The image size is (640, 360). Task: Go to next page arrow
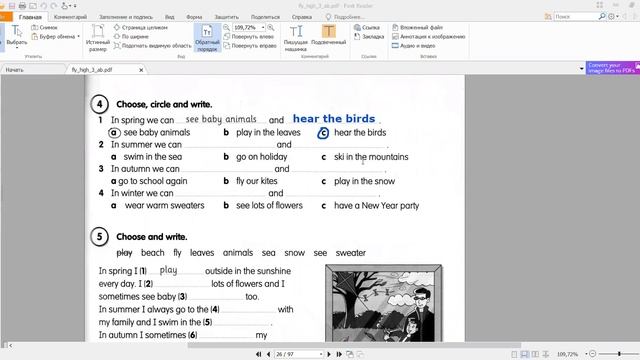[x=329, y=354]
